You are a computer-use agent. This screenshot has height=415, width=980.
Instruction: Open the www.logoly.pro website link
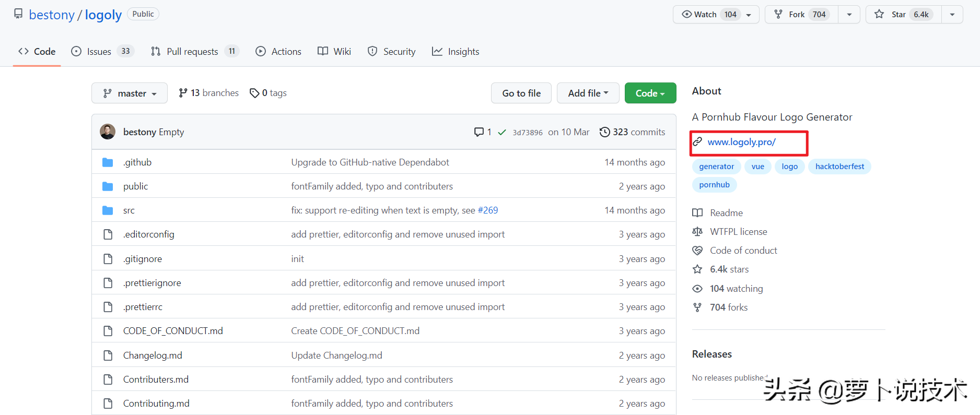pyautogui.click(x=741, y=142)
